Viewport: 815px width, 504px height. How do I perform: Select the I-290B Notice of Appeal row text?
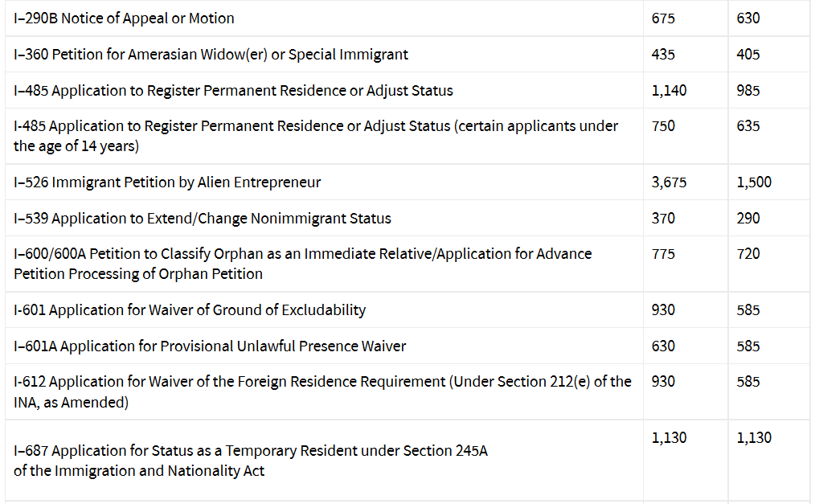[x=124, y=18]
